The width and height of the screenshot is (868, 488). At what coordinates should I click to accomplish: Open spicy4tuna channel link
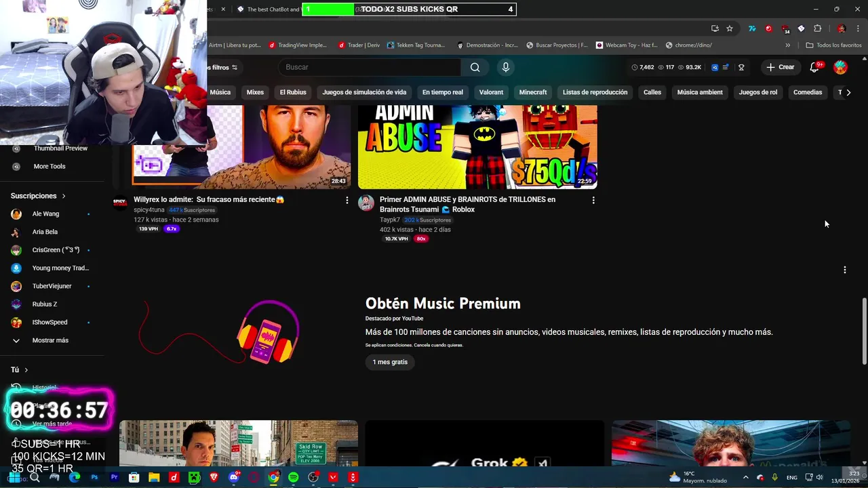[x=149, y=210]
